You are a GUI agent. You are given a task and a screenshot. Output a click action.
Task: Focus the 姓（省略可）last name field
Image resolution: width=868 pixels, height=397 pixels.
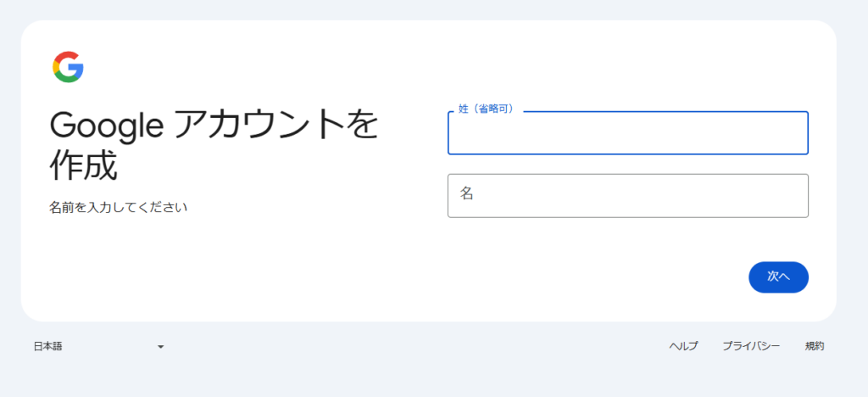(x=628, y=133)
